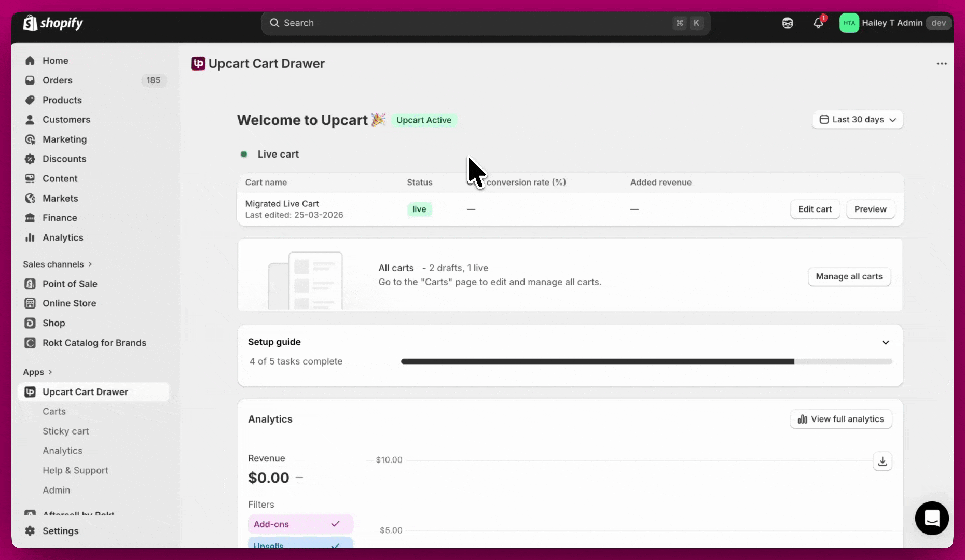Download the revenue chart data

883,461
